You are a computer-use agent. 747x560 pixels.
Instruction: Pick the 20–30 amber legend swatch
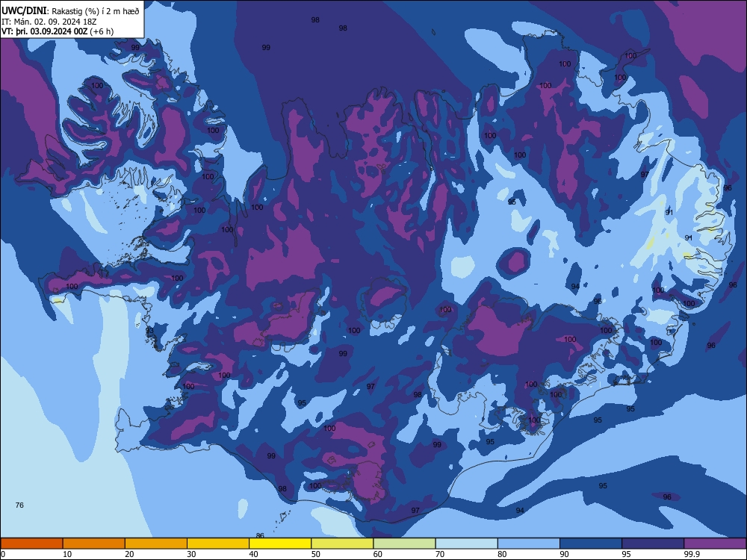pos(156,544)
